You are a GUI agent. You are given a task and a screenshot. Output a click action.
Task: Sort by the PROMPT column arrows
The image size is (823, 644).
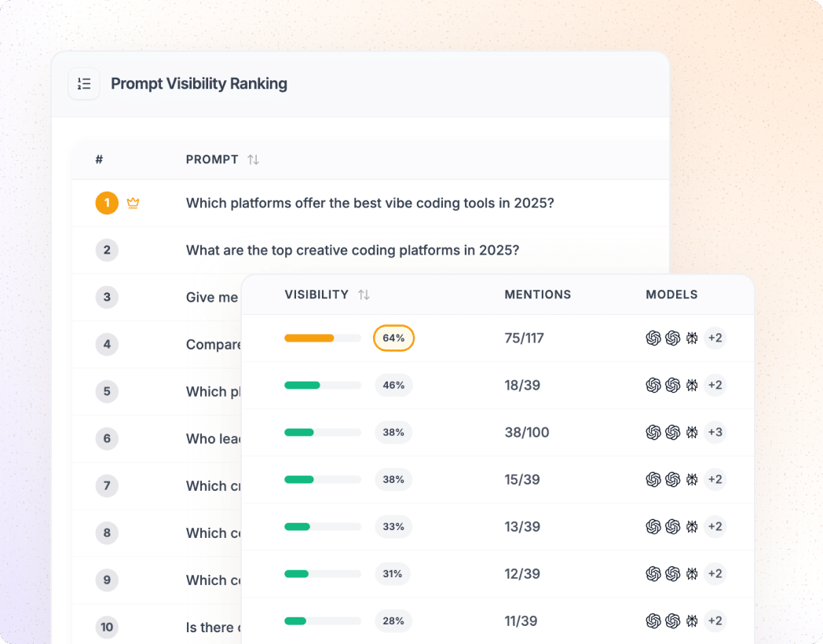pyautogui.click(x=253, y=159)
